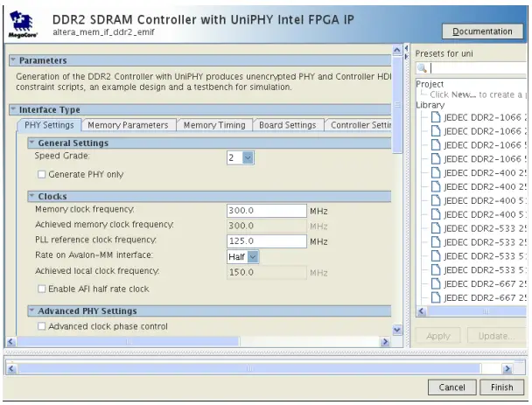
Task: Select the PHY Settings tab
Action: coord(49,125)
